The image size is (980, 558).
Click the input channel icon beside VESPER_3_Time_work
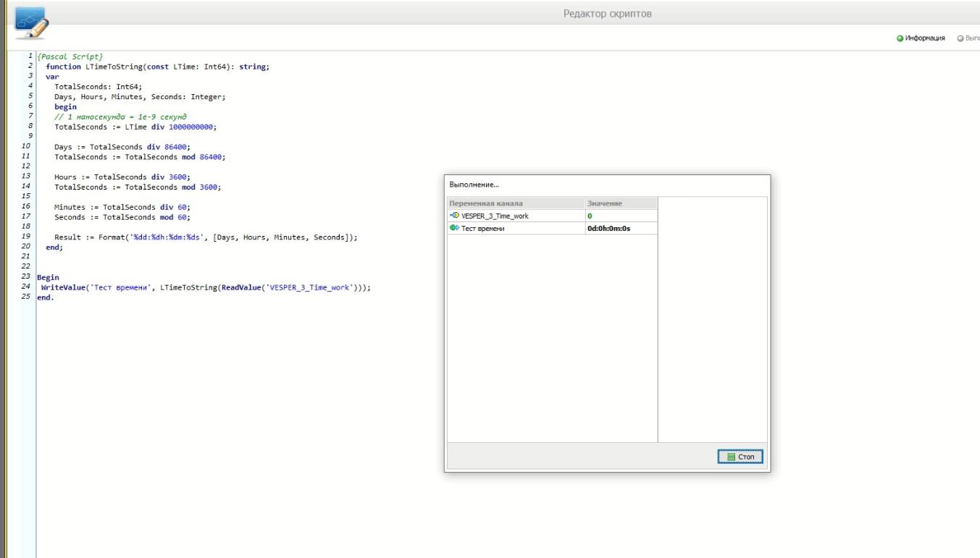click(x=454, y=216)
